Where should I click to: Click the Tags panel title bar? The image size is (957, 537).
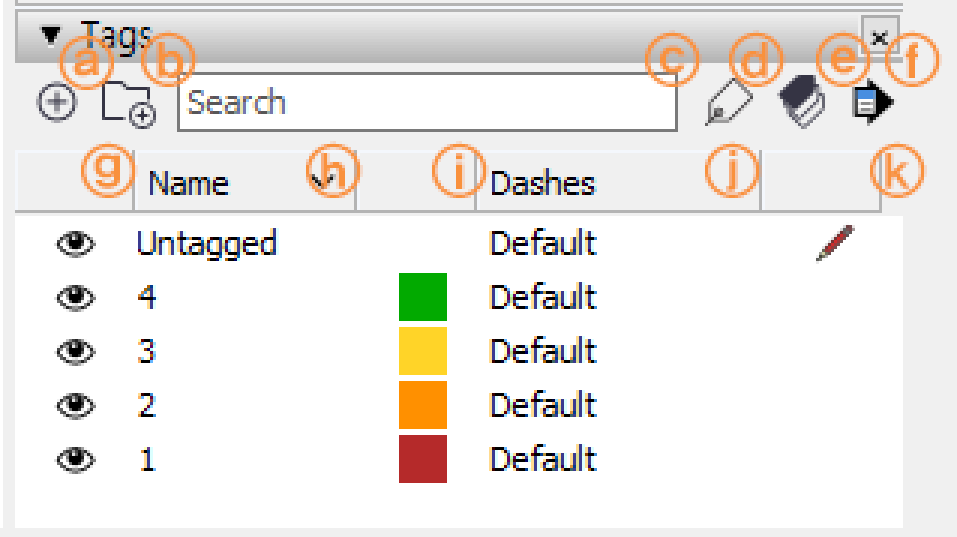tap(459, 37)
